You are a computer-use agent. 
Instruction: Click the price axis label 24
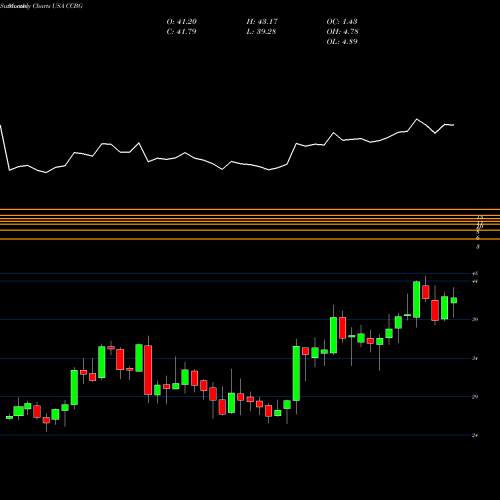point(475,435)
